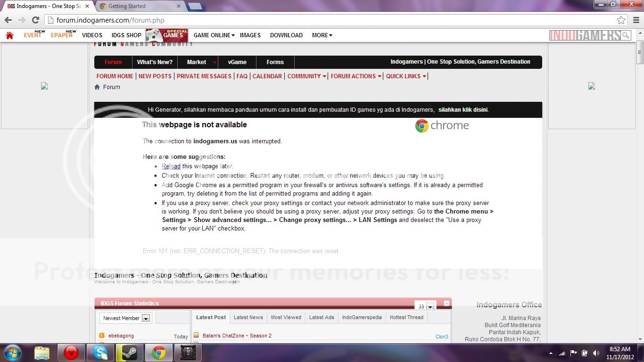Screen dimensions: 644x362
Task: Click the Reload link in error page
Action: coord(171,166)
